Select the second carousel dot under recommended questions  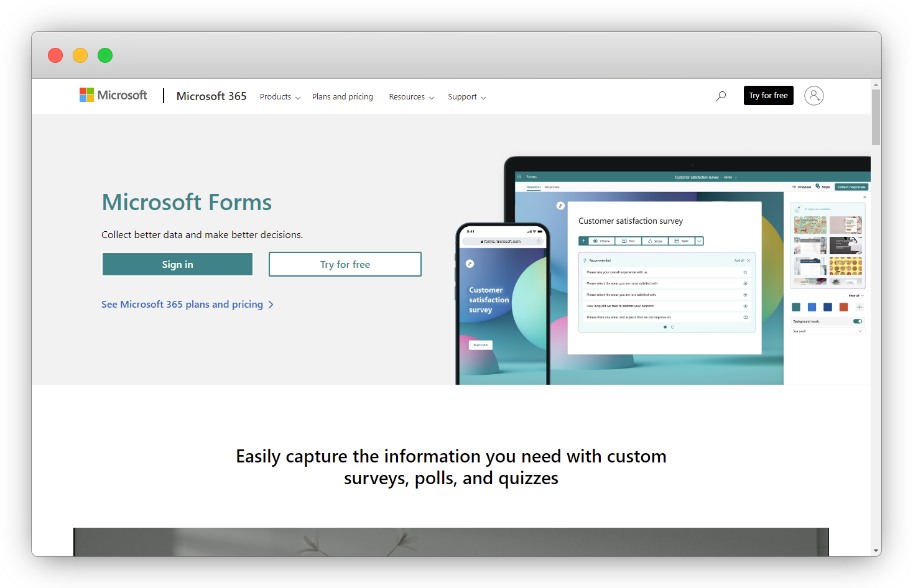[x=672, y=327]
